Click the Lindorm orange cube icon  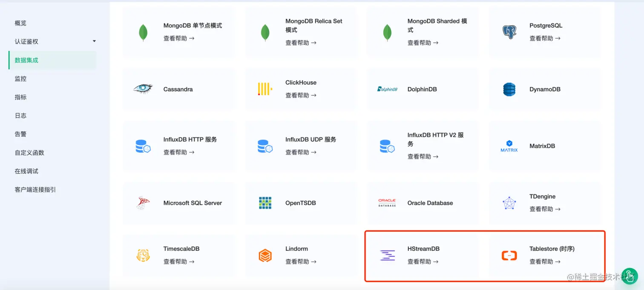pos(265,255)
